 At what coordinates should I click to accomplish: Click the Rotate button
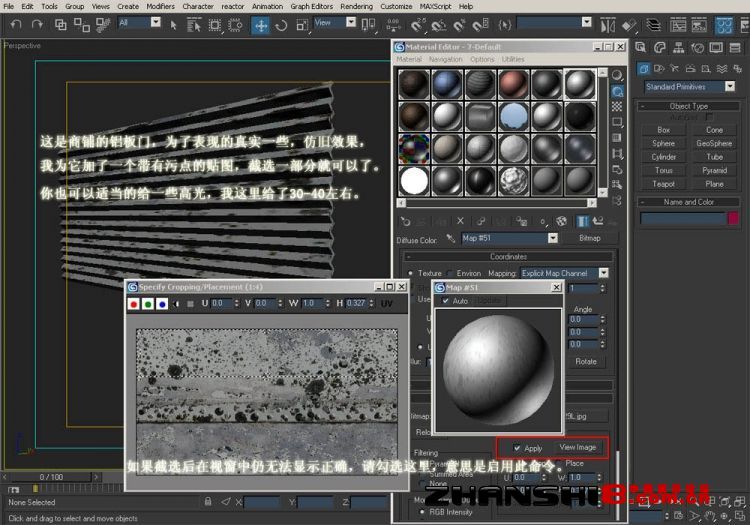(x=586, y=362)
